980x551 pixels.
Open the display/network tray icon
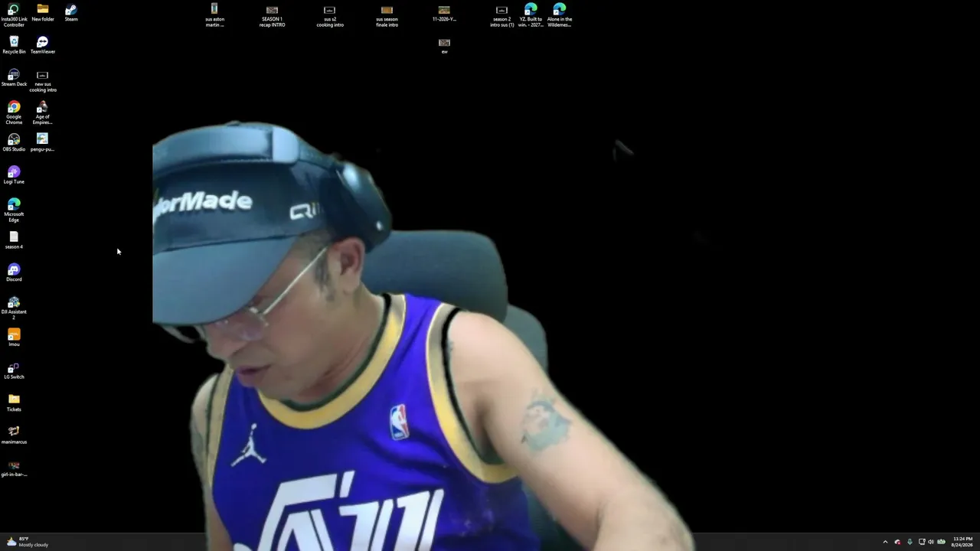tap(922, 542)
